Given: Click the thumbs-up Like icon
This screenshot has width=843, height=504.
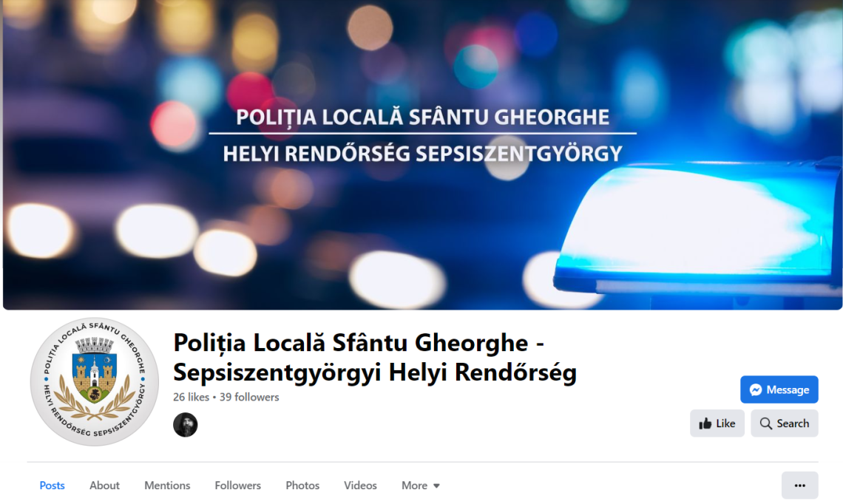Looking at the screenshot, I should pyautogui.click(x=705, y=424).
